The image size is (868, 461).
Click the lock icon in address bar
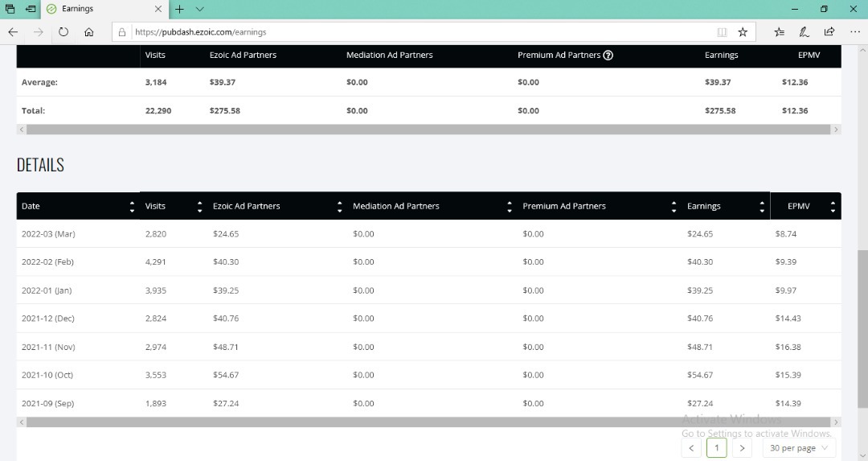(x=122, y=32)
